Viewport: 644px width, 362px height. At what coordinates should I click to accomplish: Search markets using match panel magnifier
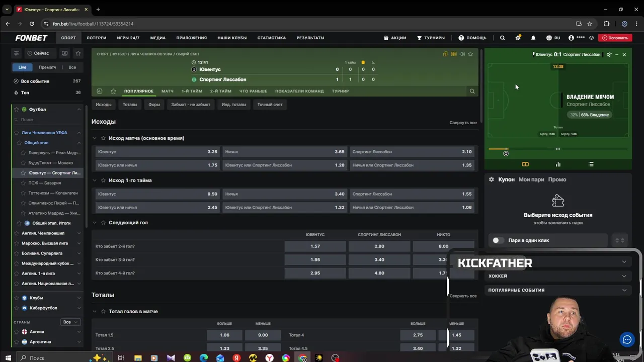(472, 91)
